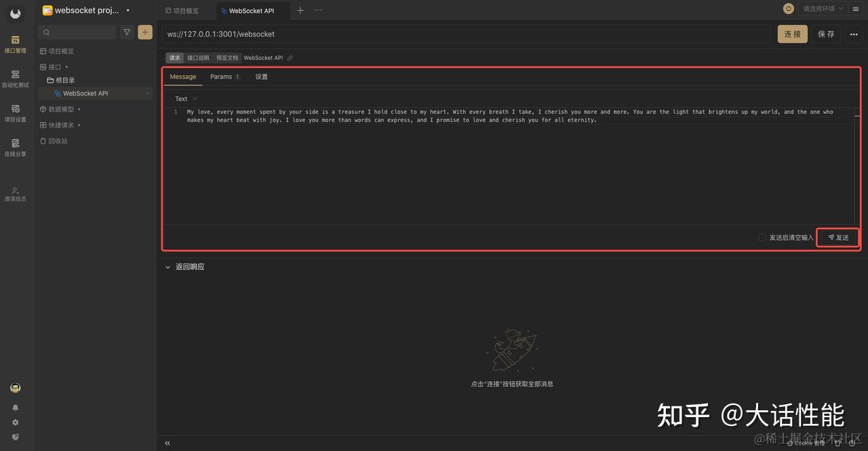Open the 接口管理 section in sidebar
868x451 pixels.
click(x=15, y=45)
